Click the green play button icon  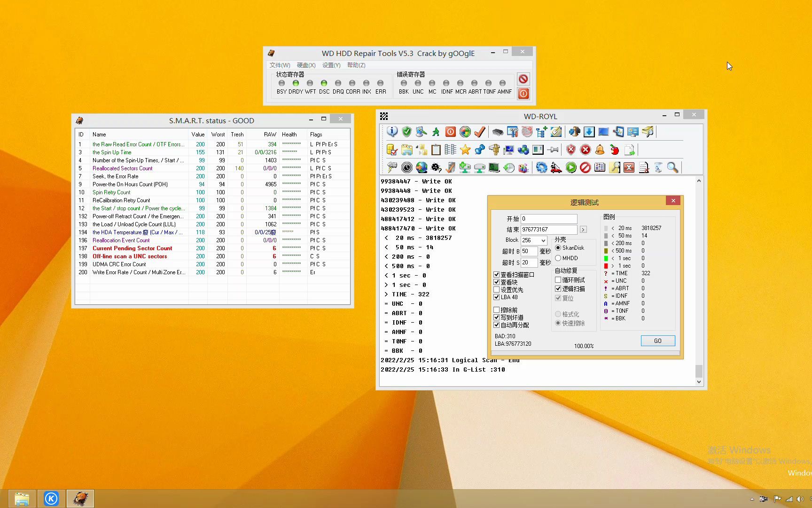(571, 167)
